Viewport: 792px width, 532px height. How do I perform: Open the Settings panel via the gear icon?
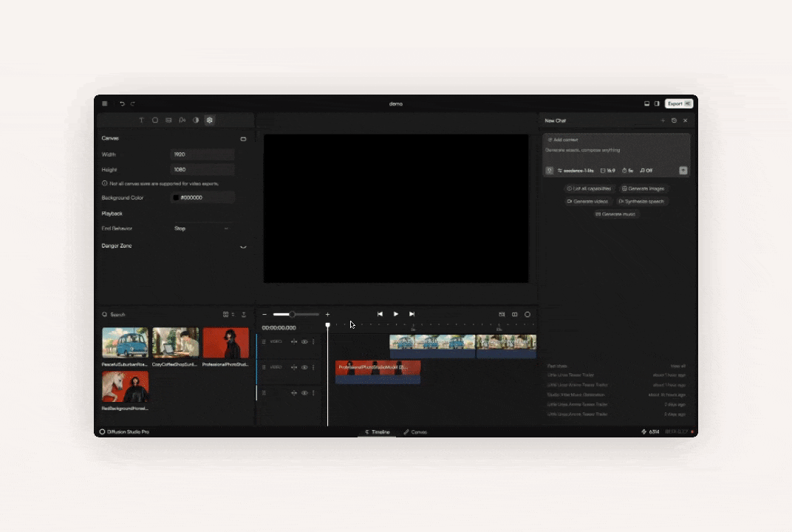(x=210, y=120)
